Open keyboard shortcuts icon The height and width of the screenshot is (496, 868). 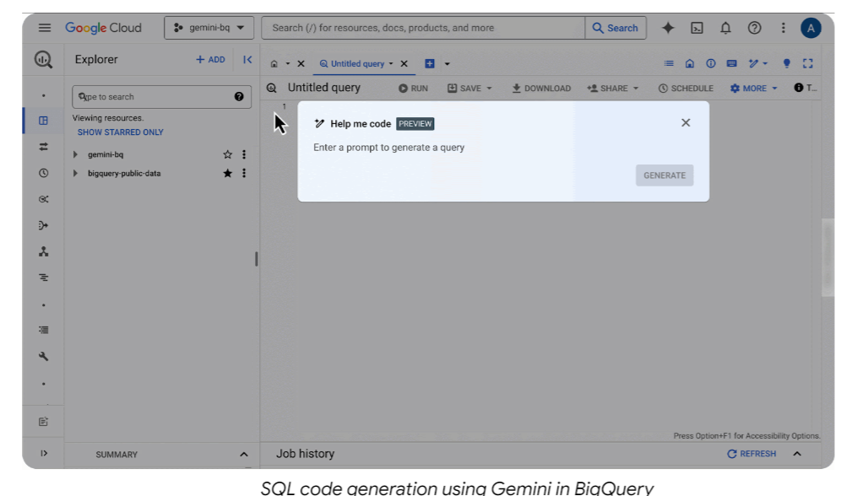coord(732,63)
